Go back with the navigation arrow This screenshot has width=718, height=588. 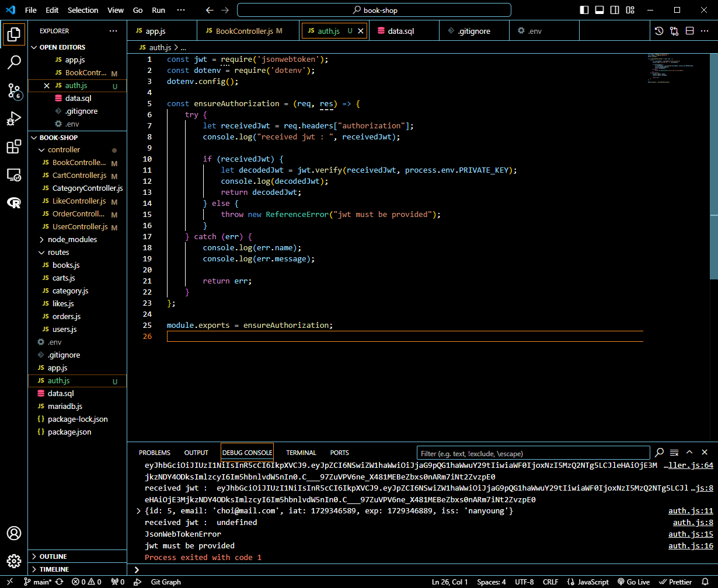[x=210, y=10]
